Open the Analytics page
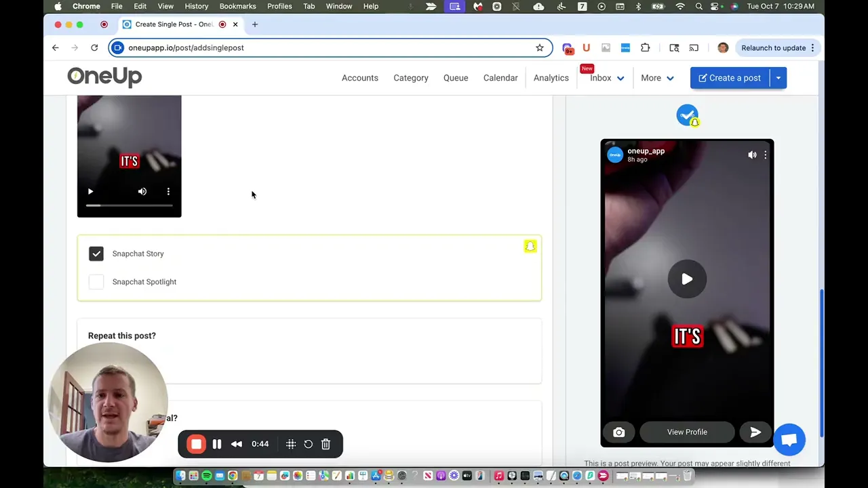 coord(551,78)
